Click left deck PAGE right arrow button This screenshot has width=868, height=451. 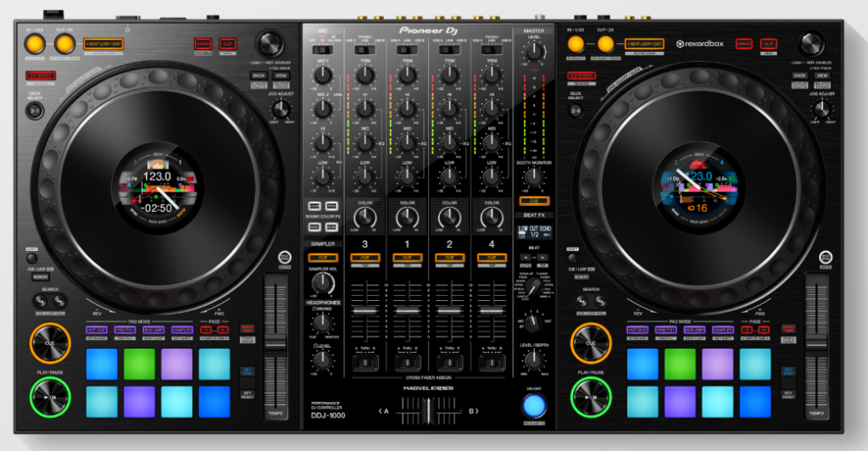tap(223, 330)
